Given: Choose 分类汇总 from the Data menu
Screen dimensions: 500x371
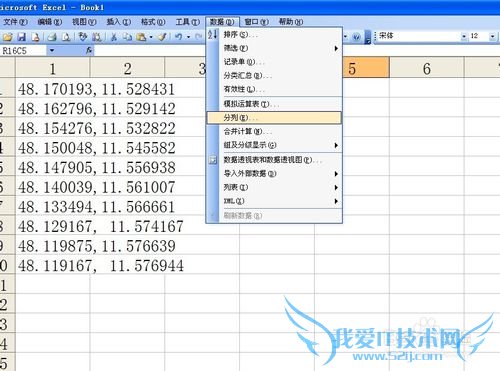Looking at the screenshot, I should 274,76.
